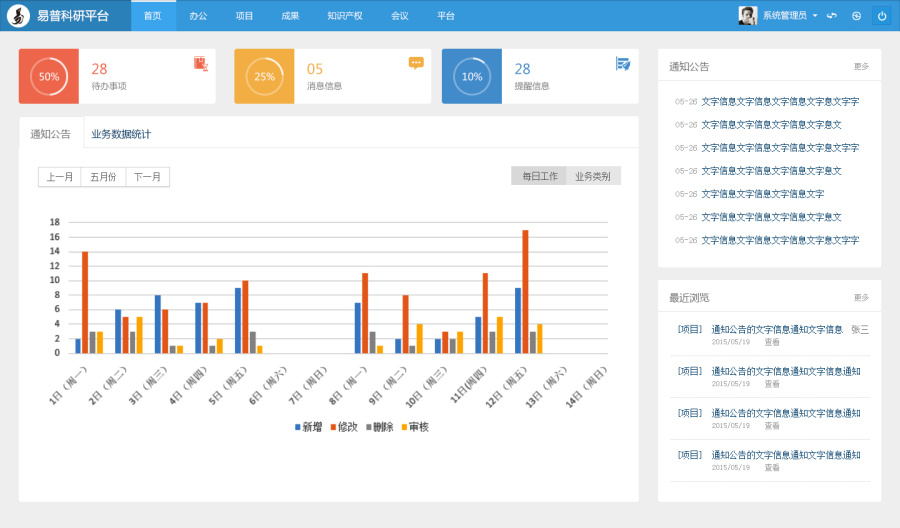Switch to the 业务数据统计 tab

pos(121,134)
